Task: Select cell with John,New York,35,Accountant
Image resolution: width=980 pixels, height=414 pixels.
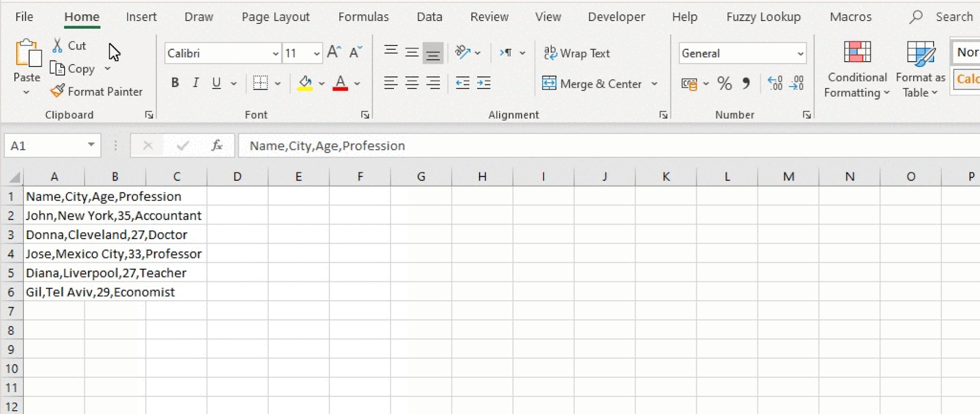Action: [54, 216]
